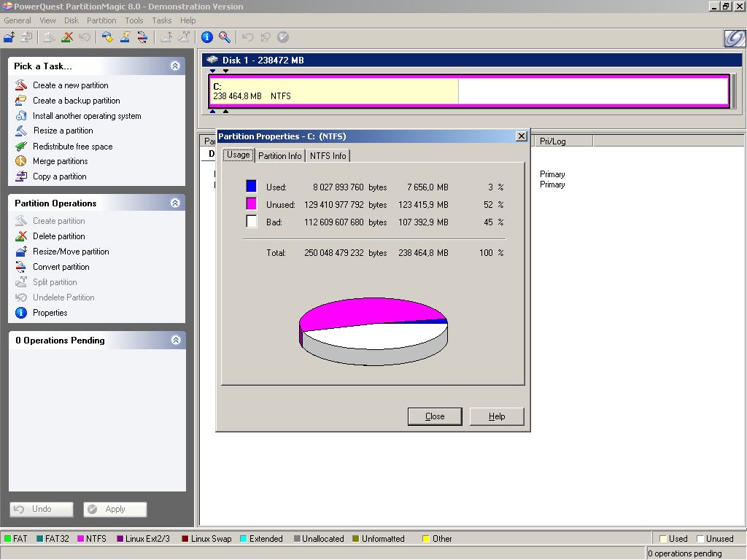The image size is (747, 560).
Task: Click the greyed Create partition toolbar icon
Action: pyautogui.click(x=49, y=37)
